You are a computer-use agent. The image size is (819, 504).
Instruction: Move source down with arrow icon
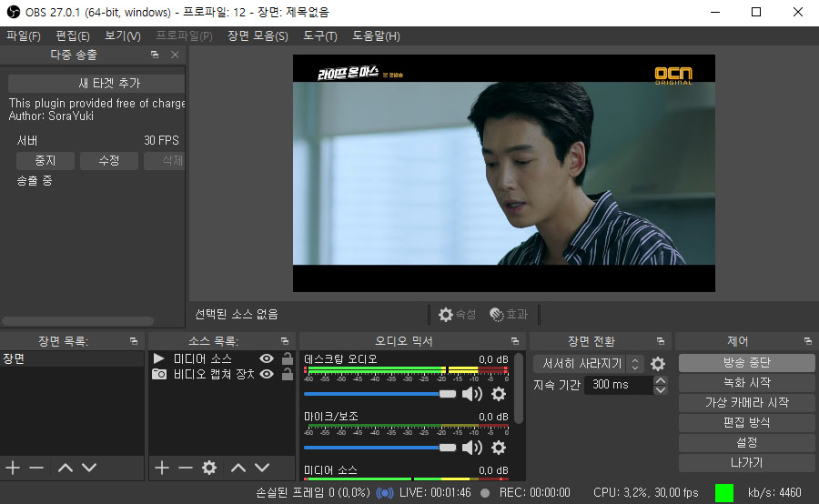pyautogui.click(x=262, y=468)
